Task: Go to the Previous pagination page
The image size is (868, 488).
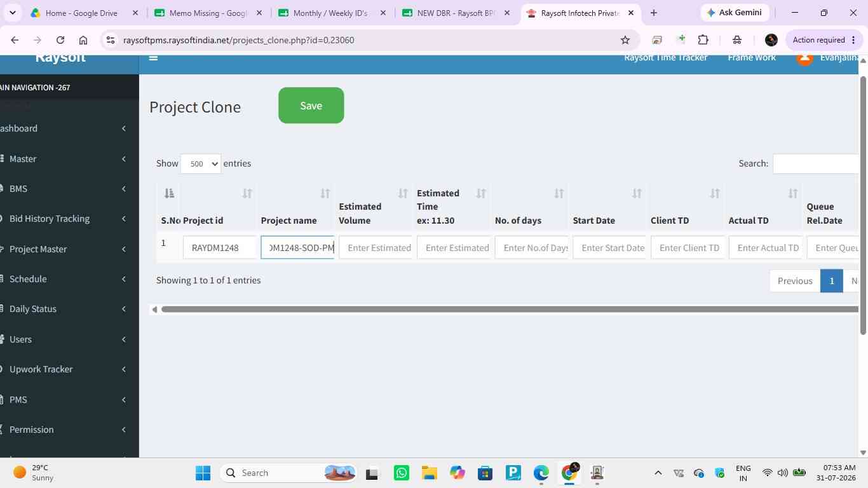Action: point(795,281)
